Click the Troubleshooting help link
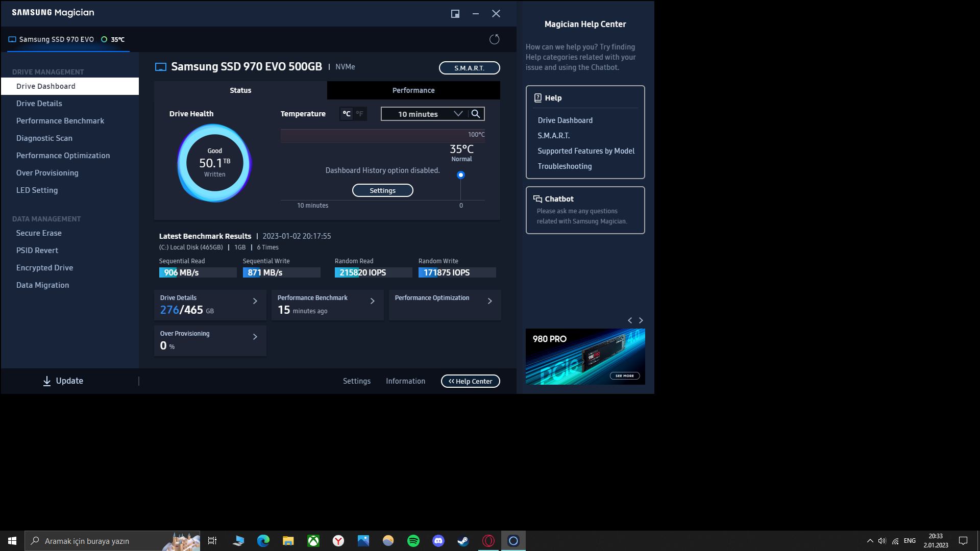Viewport: 980px width, 551px height. pyautogui.click(x=565, y=166)
